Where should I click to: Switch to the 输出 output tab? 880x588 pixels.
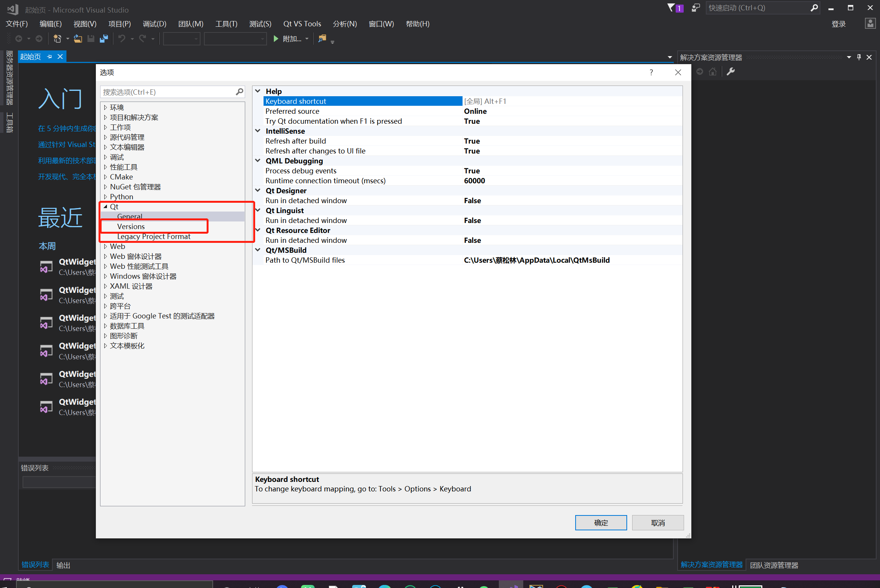pos(63,565)
